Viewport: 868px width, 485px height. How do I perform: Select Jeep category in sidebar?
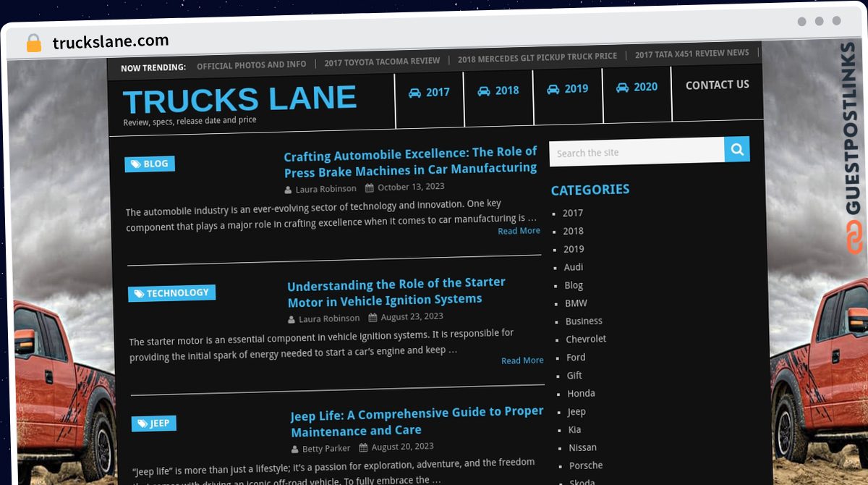[x=576, y=411]
